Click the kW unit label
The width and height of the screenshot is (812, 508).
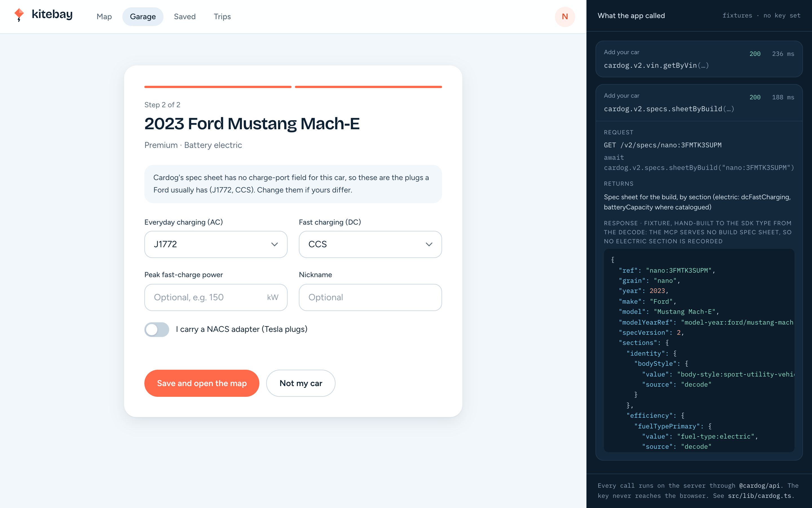pos(272,297)
